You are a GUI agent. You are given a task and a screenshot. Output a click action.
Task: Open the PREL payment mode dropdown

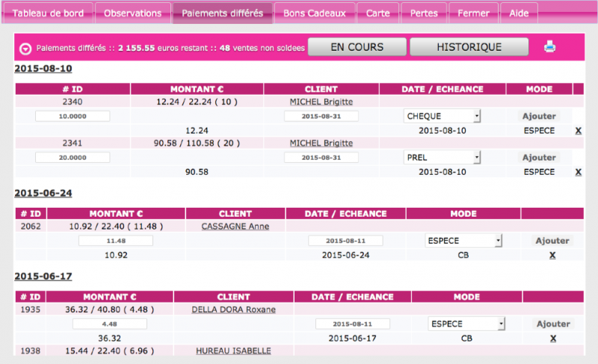click(442, 158)
